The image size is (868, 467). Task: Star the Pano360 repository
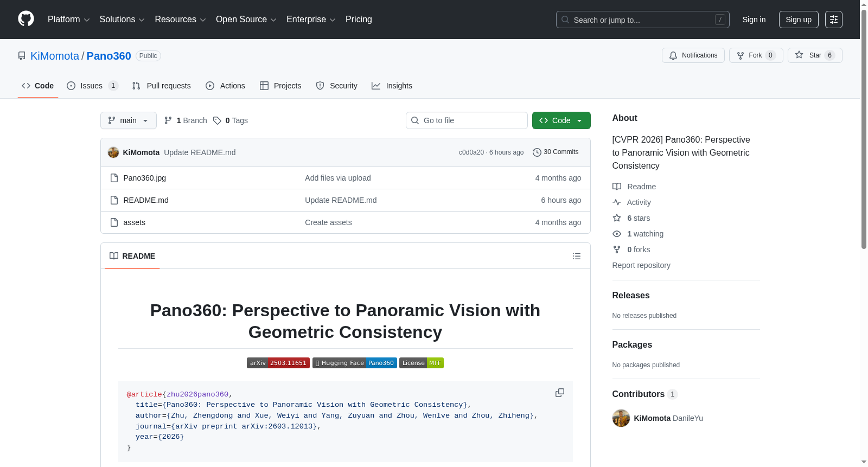(x=815, y=55)
